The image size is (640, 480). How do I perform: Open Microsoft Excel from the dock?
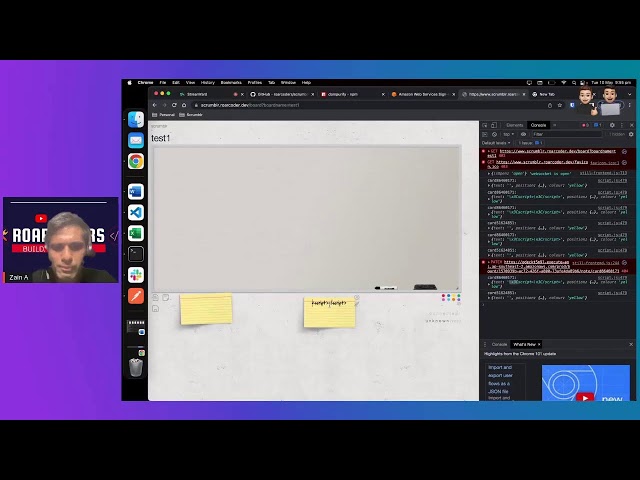136,233
